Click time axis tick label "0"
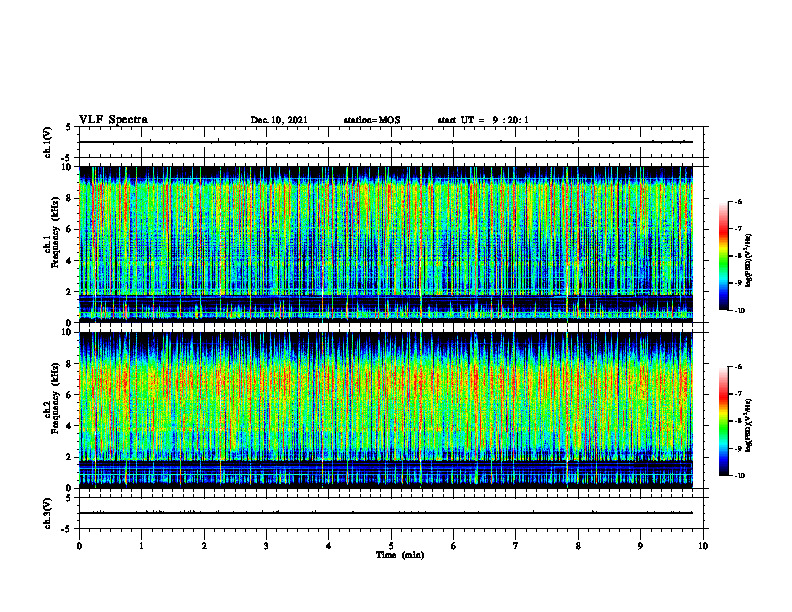The image size is (792, 612). pos(79,546)
